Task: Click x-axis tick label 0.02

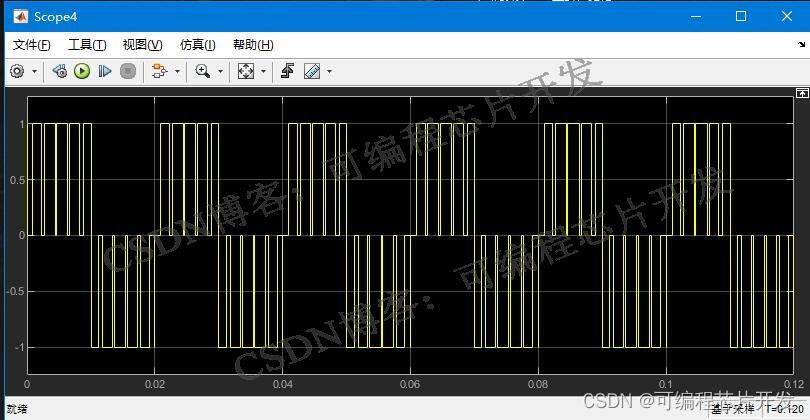Action: coord(154,384)
